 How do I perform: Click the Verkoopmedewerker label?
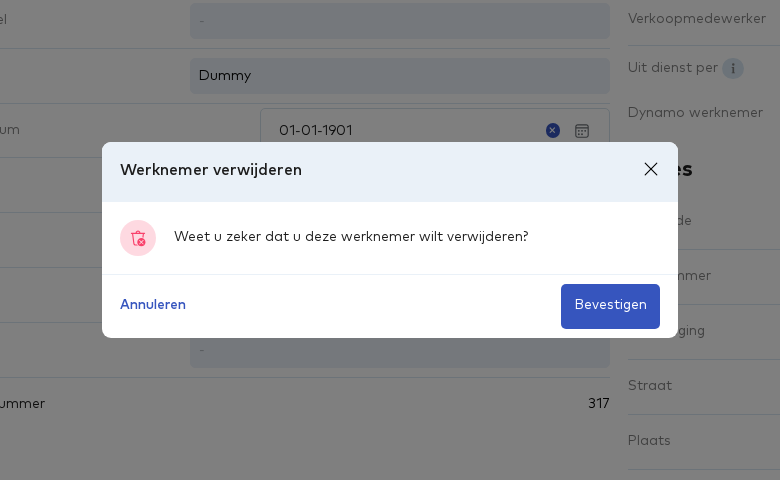696,18
